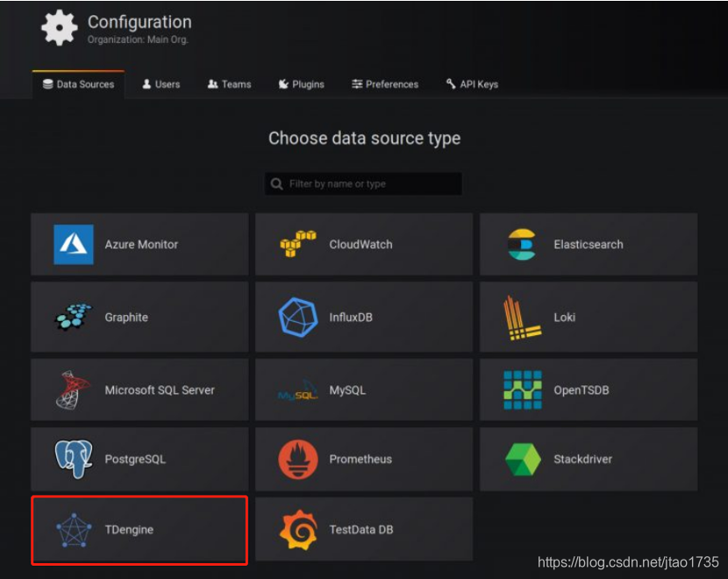Select the TDengine label
The image size is (728, 579).
(x=129, y=530)
